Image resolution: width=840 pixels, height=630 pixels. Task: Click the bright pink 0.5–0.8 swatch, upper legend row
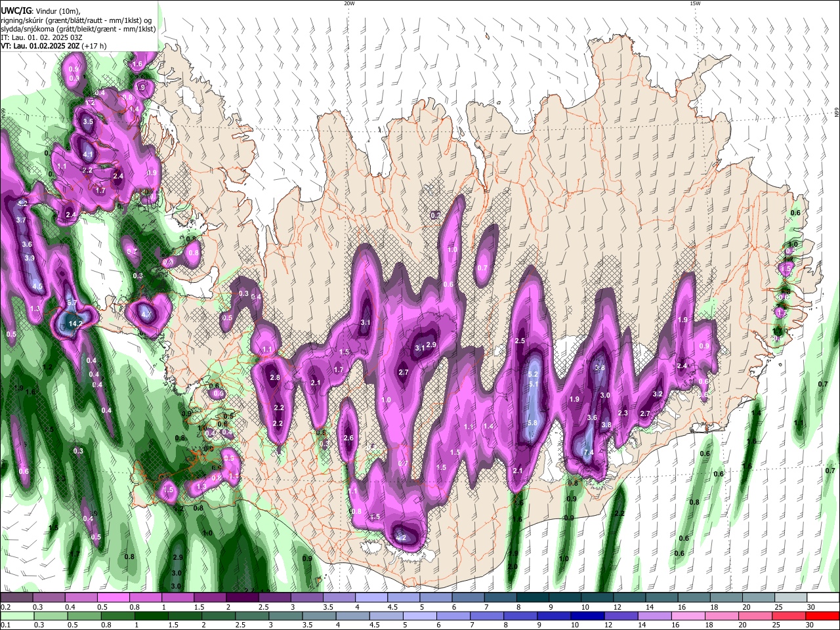(114, 598)
